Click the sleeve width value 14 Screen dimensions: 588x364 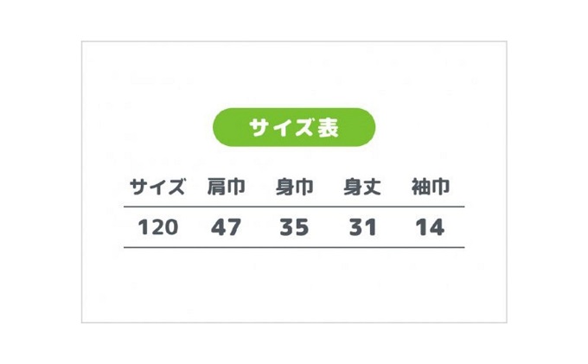pyautogui.click(x=430, y=227)
